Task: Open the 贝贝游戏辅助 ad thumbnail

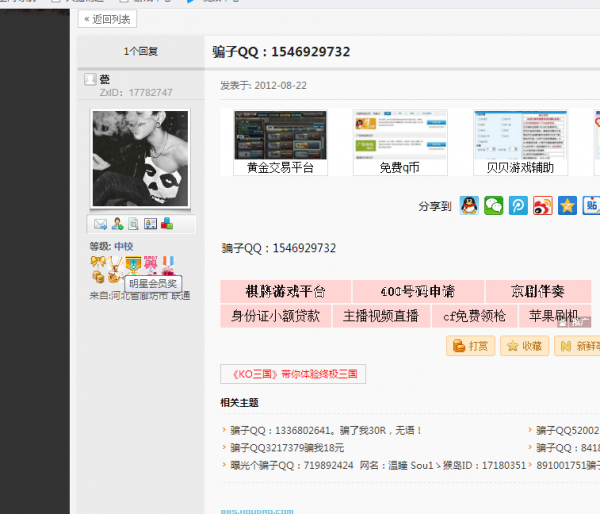Action: (x=520, y=142)
